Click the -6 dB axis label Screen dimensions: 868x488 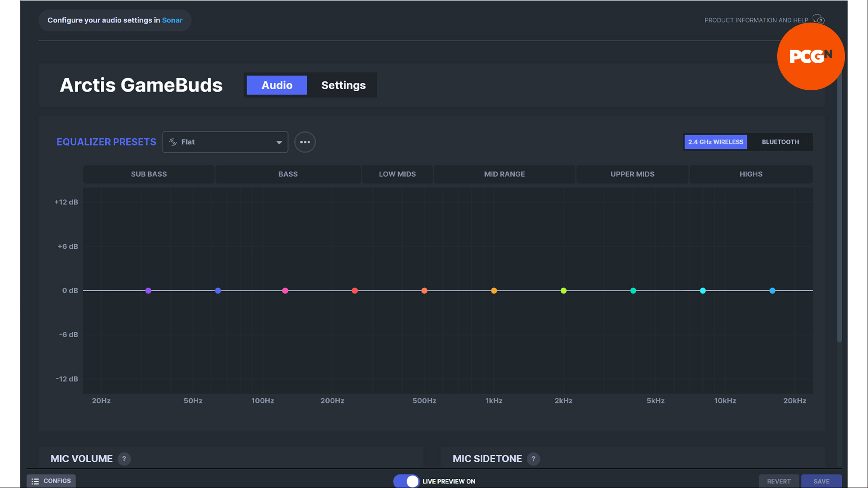pos(68,335)
